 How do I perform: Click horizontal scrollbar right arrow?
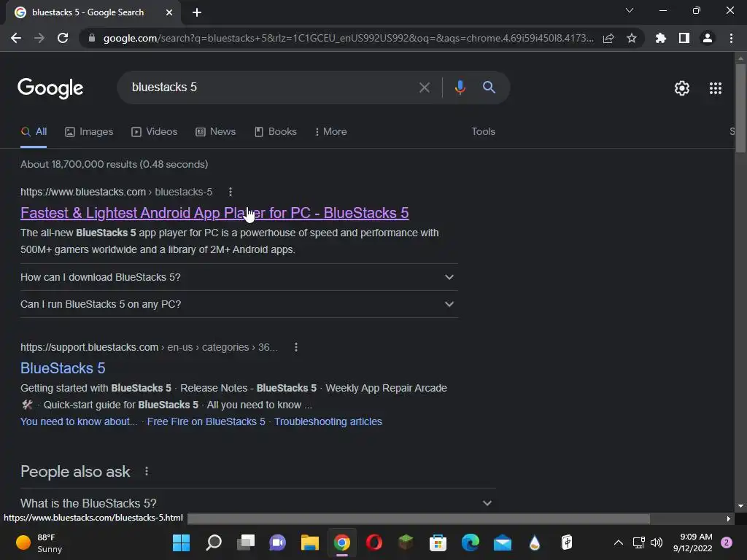pyautogui.click(x=728, y=518)
